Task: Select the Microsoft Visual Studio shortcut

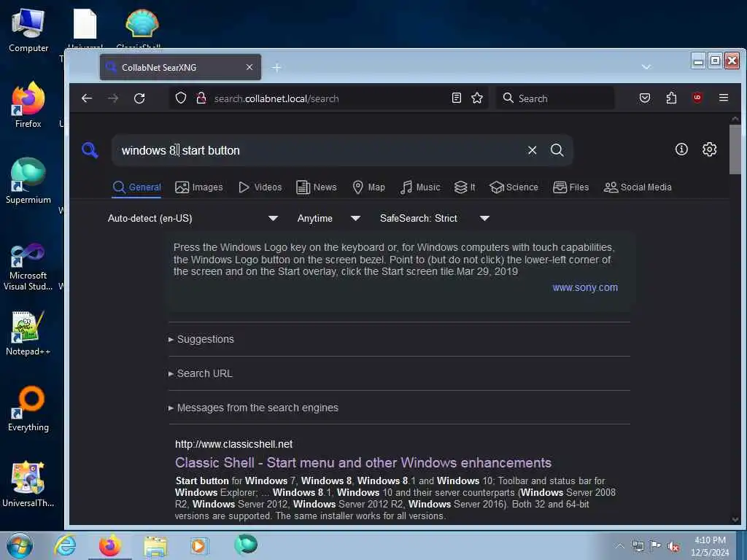Action: point(28,267)
